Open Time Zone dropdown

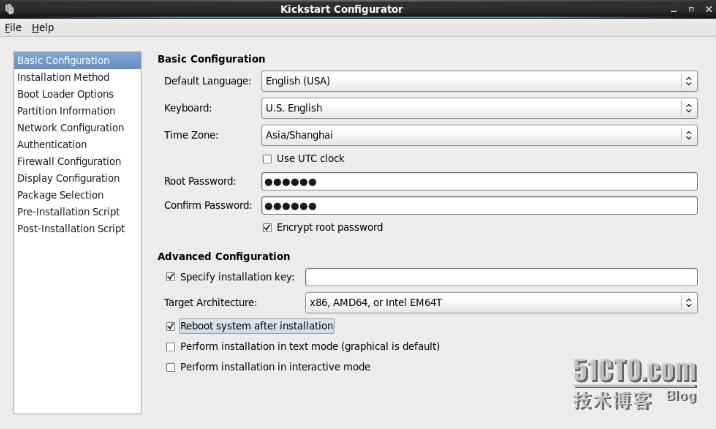479,135
